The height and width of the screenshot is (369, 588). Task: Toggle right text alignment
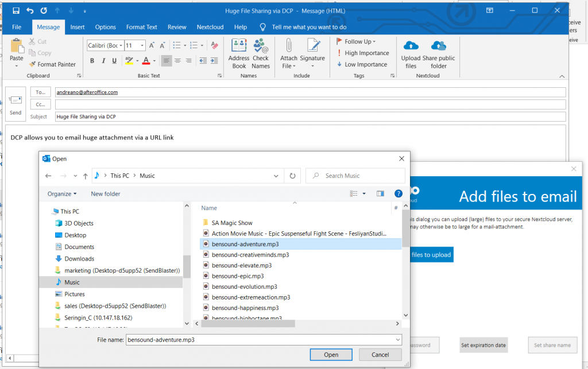[x=188, y=61]
